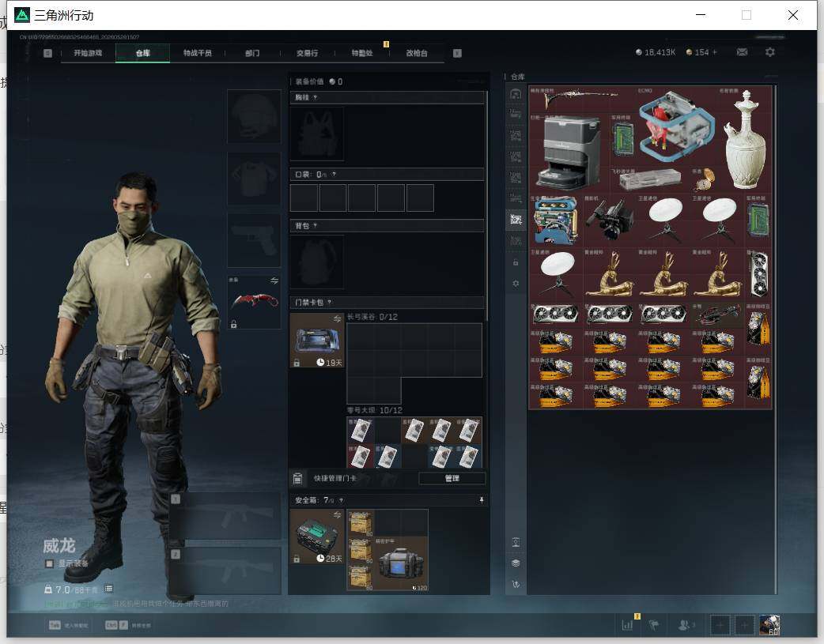Select the white porcelain vase item
Viewport: 824px width, 644px height.
coord(745,139)
